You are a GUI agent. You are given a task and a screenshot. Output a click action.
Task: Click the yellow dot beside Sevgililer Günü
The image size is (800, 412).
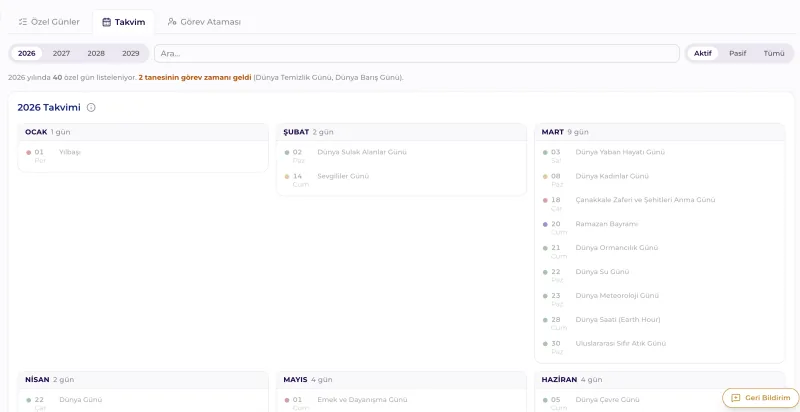point(287,176)
